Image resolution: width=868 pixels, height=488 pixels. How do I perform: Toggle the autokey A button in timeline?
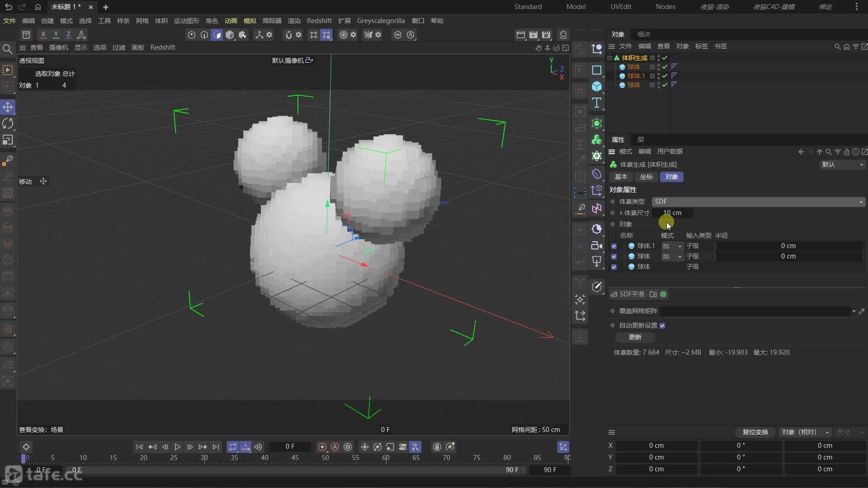tap(335, 447)
